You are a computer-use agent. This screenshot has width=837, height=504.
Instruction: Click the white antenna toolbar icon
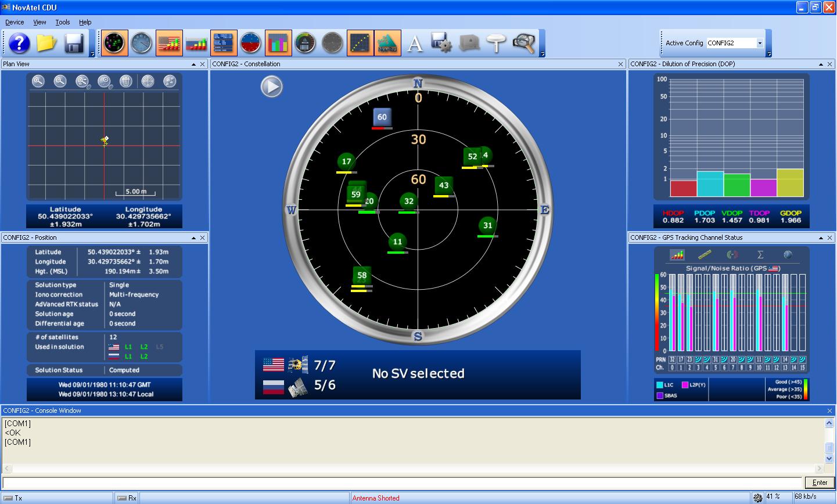click(x=497, y=43)
